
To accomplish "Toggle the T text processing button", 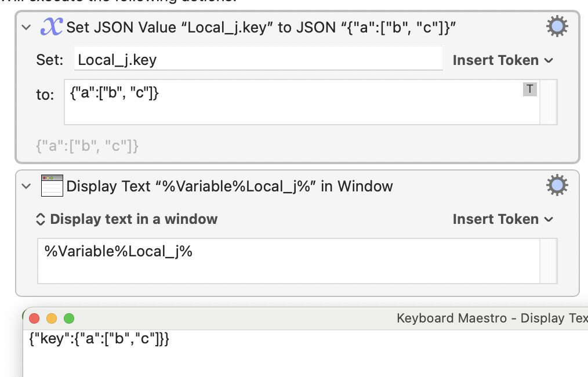I will pos(529,89).
